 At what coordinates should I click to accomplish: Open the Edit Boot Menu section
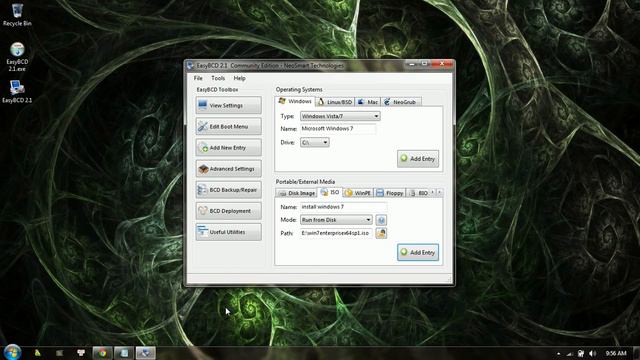point(229,127)
